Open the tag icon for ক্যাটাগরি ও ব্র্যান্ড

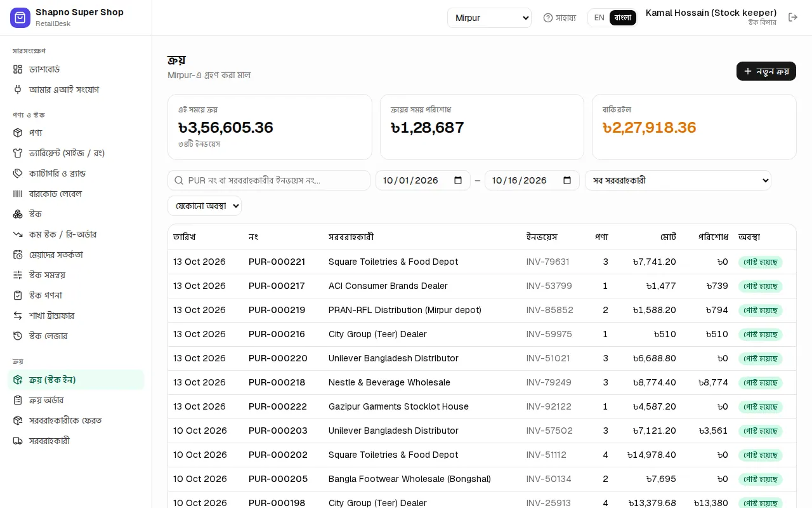(18, 173)
